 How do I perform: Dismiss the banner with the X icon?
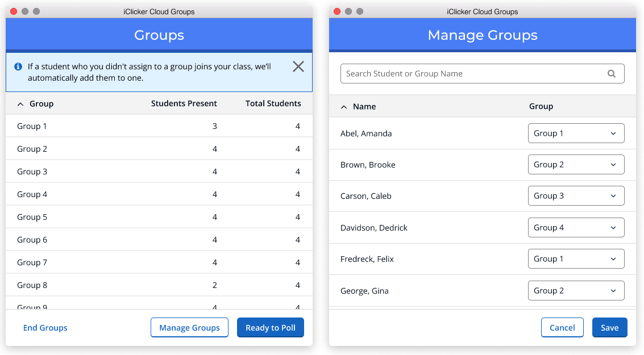298,66
